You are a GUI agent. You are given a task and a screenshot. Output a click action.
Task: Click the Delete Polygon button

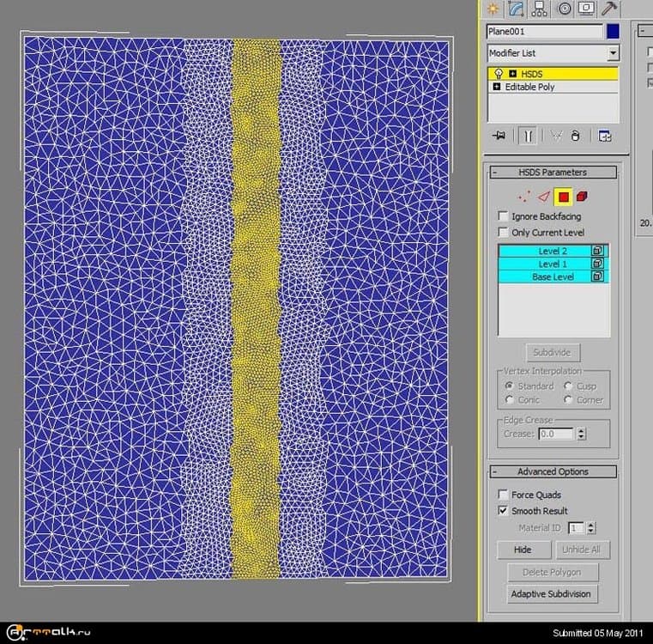[x=553, y=573]
